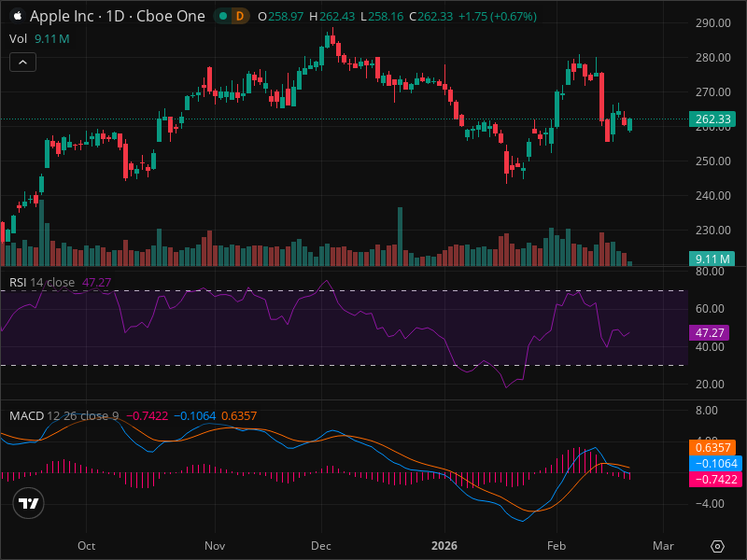
Task: Click the 280.00 price scale label
Action: pyautogui.click(x=712, y=57)
